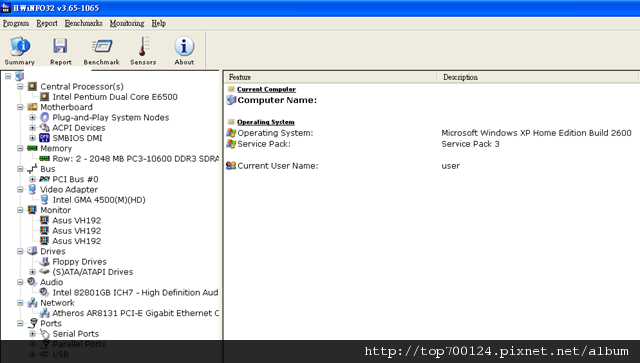The width and height of the screenshot is (640, 363).
Task: Click the Current User Name 'user' value
Action: point(451,166)
